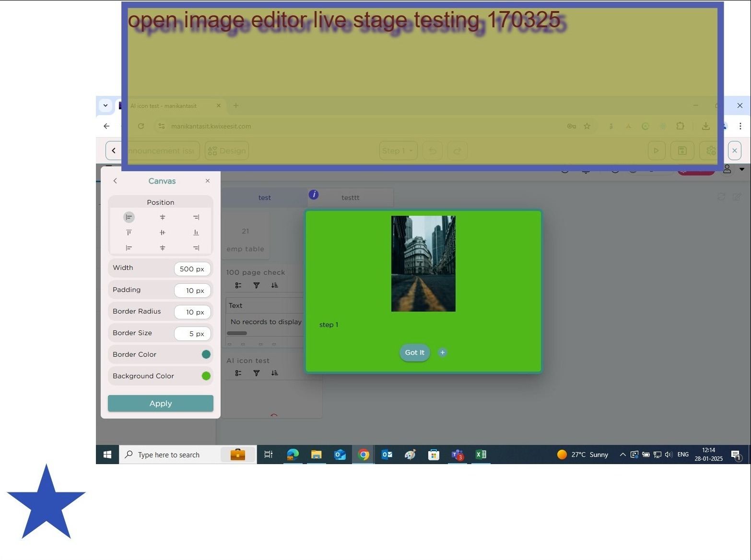Screen dimensions: 751x560
Task: Open Chrome from taskbar
Action: [x=364, y=455]
